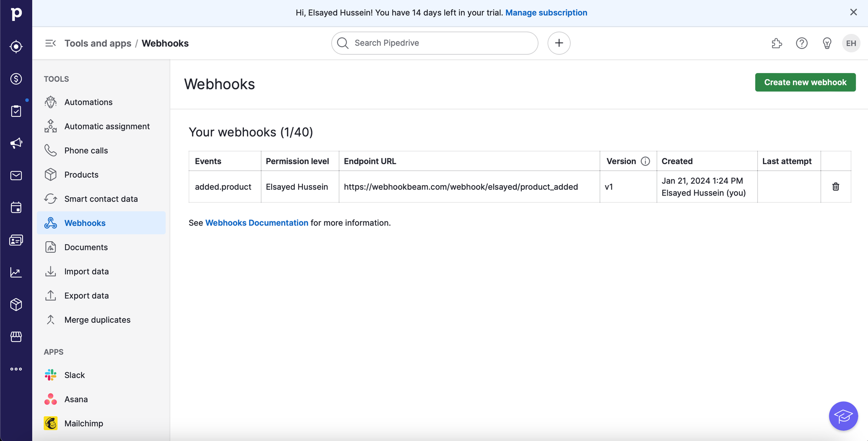
Task: Go to Automations in Tools menu
Action: [88, 102]
